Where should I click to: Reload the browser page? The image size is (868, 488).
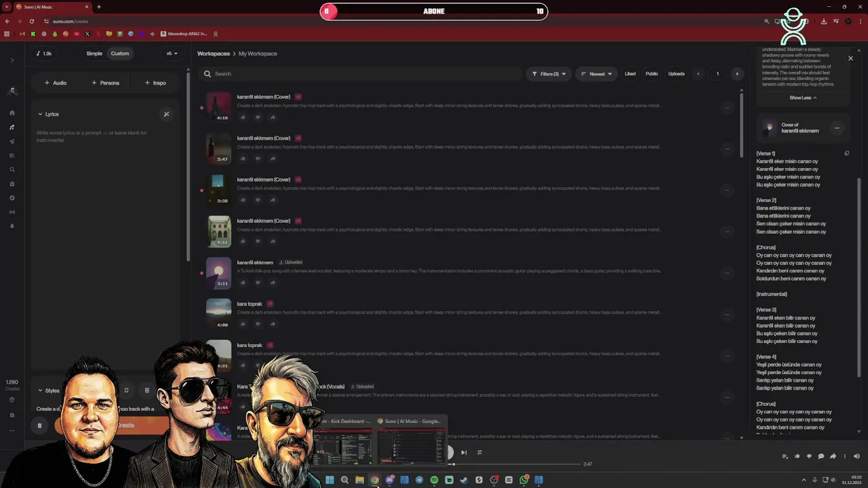31,21
